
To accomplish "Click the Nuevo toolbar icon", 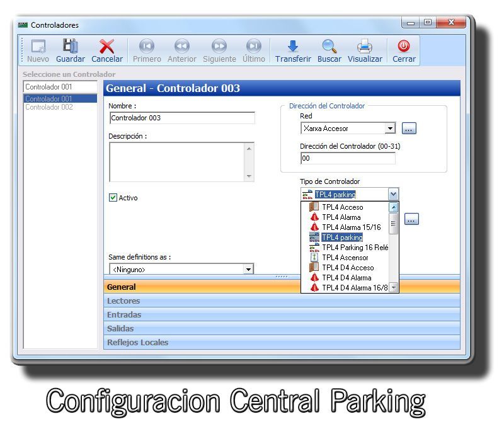I will tap(38, 47).
